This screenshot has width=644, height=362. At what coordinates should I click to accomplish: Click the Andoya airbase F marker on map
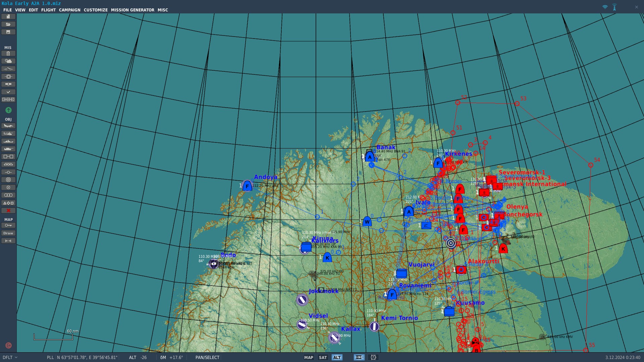pyautogui.click(x=247, y=186)
